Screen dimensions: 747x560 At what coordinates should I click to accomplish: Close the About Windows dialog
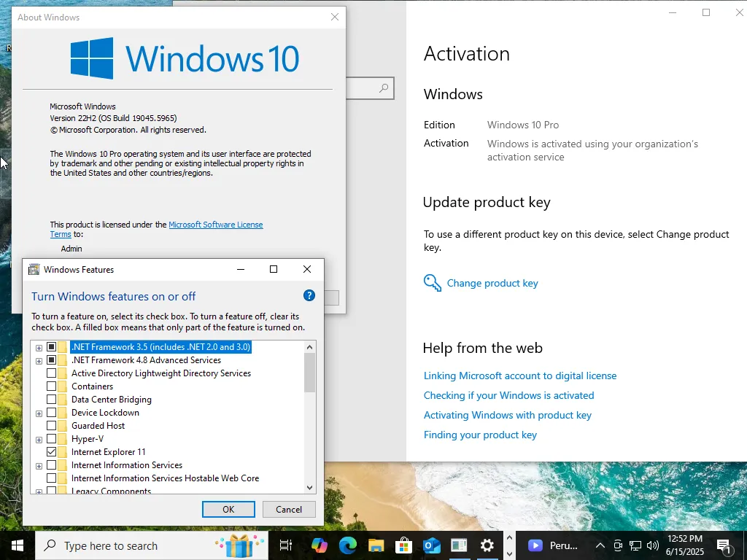point(335,17)
